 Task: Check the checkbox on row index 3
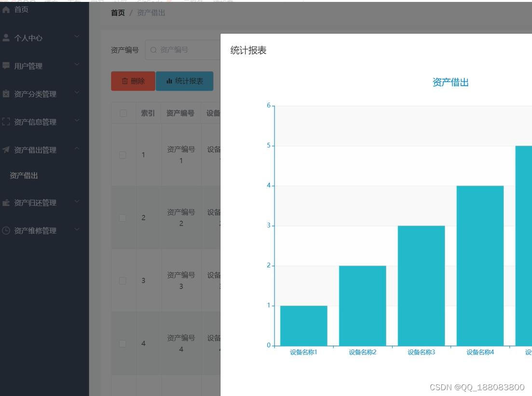click(123, 280)
